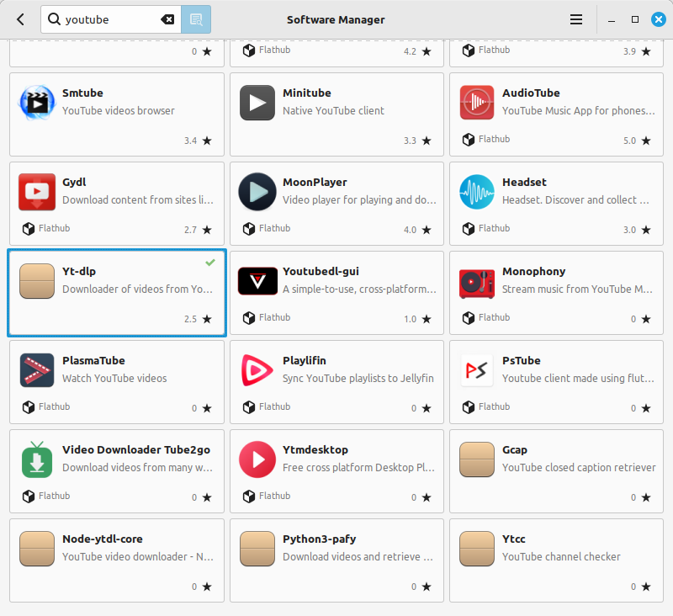
Task: Click 'Native YouTube client' description
Action: (x=333, y=111)
